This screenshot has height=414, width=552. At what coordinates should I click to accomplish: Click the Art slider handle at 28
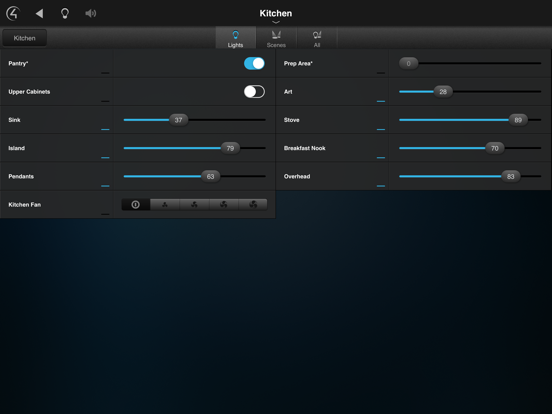pos(443,92)
